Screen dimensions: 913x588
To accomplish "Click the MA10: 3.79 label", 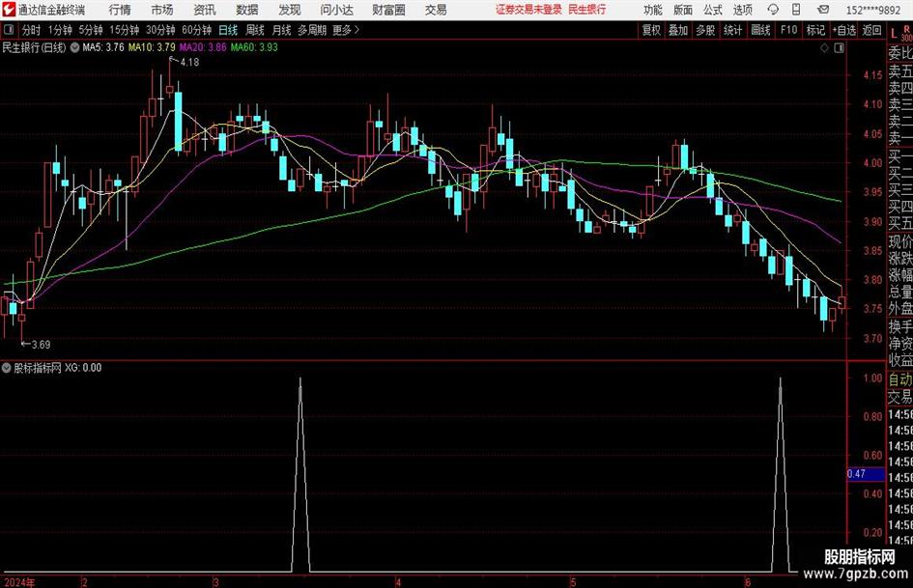I will (152, 47).
